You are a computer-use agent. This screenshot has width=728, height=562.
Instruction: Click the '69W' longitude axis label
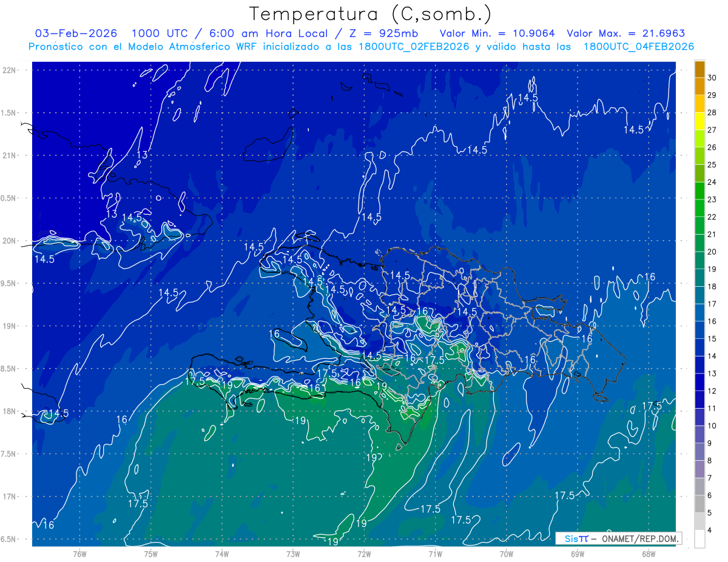[578, 554]
